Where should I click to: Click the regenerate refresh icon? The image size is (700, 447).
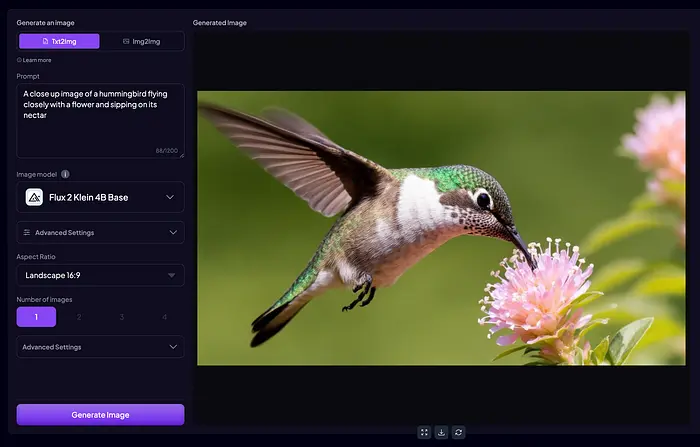(458, 432)
